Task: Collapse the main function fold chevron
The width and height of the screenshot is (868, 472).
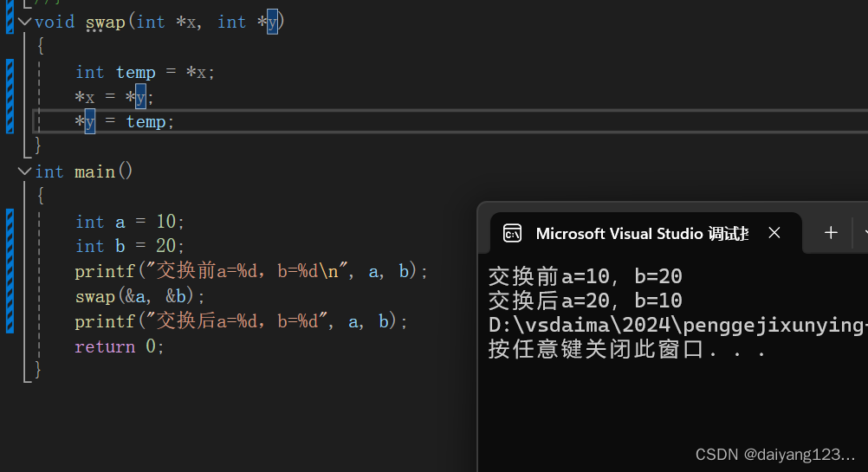Action: point(24,171)
